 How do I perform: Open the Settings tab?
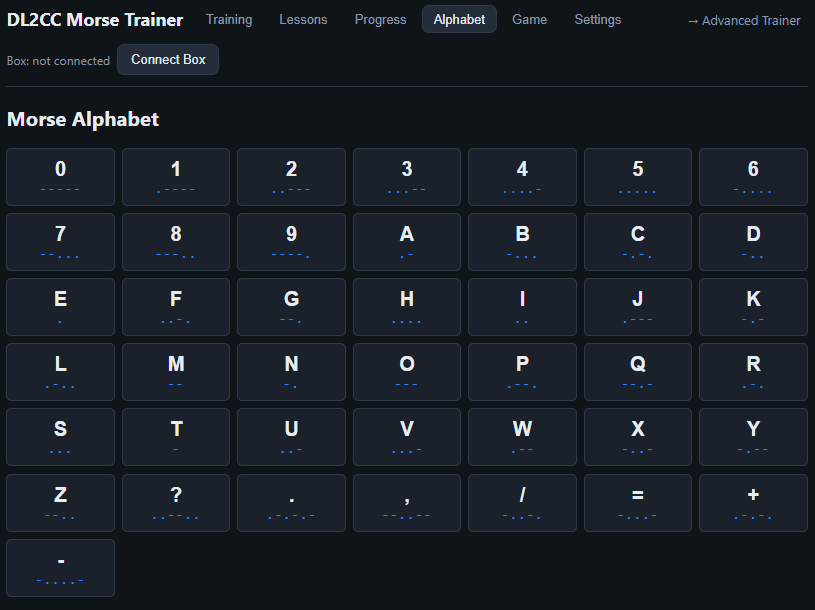pos(598,19)
